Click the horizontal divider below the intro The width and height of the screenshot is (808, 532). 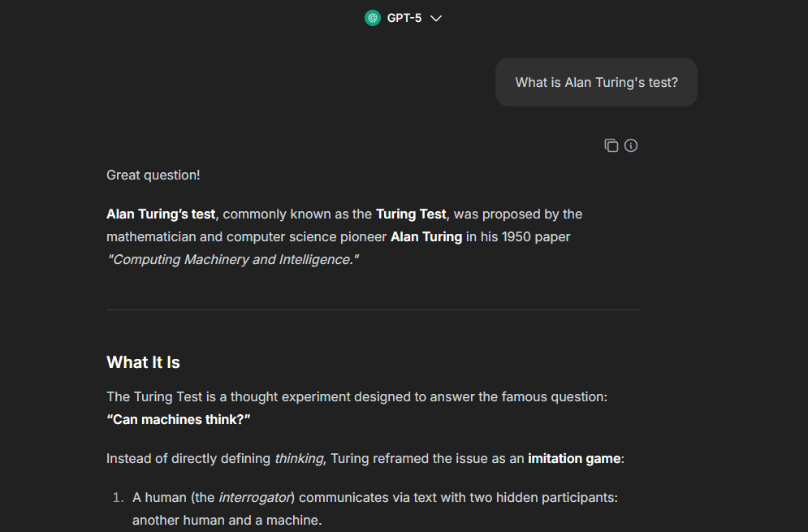coord(372,309)
